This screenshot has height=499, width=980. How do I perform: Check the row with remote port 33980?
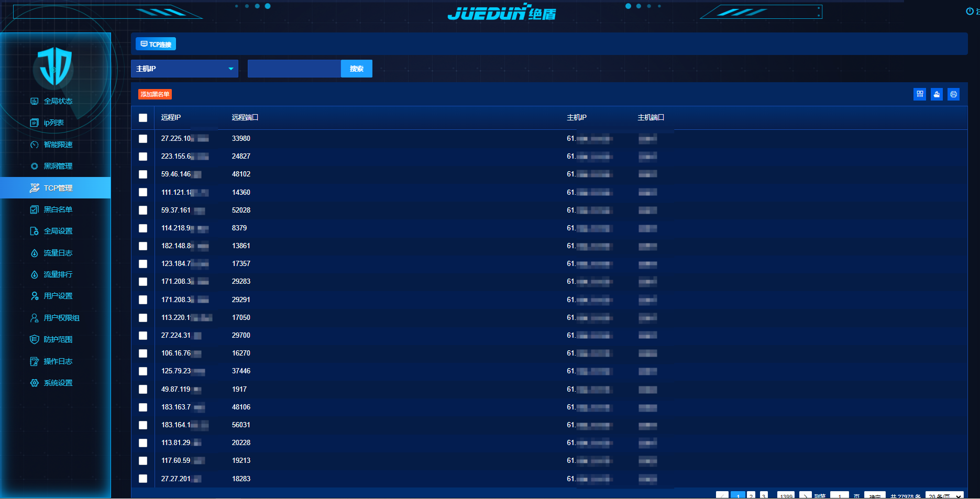pos(143,139)
